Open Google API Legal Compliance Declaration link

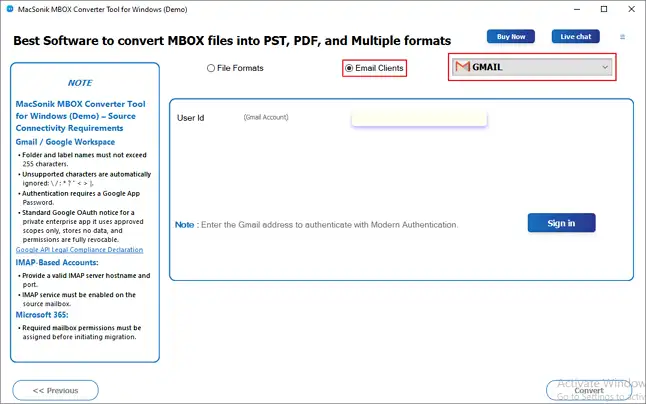pyautogui.click(x=80, y=250)
